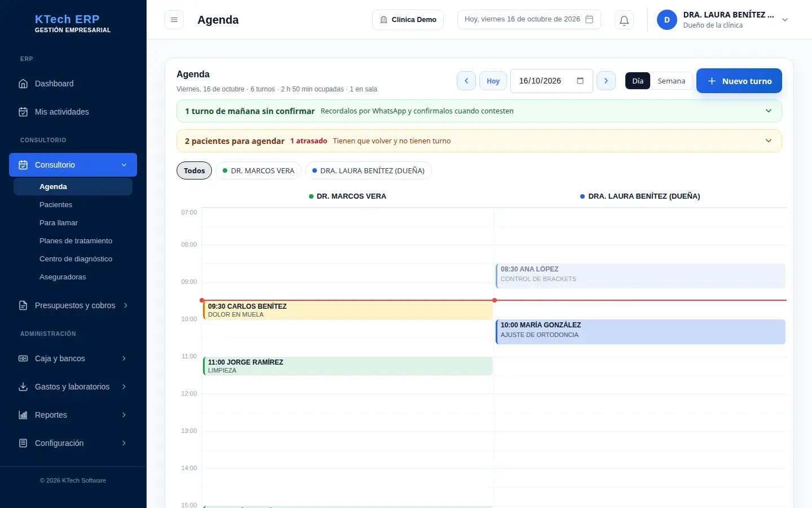Click the Configuración list icon
Viewport: 812px width, 508px height.
(23, 443)
